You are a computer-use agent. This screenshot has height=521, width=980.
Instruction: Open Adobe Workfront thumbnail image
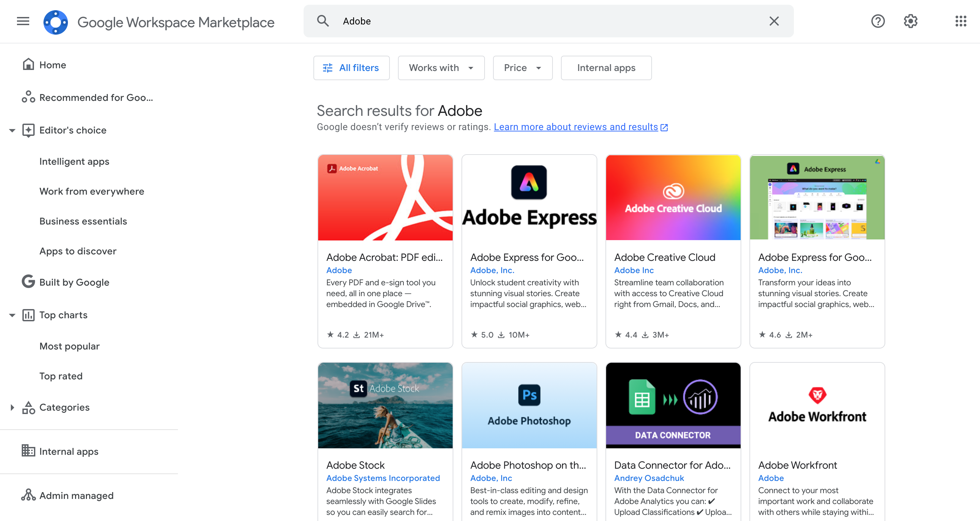point(817,405)
